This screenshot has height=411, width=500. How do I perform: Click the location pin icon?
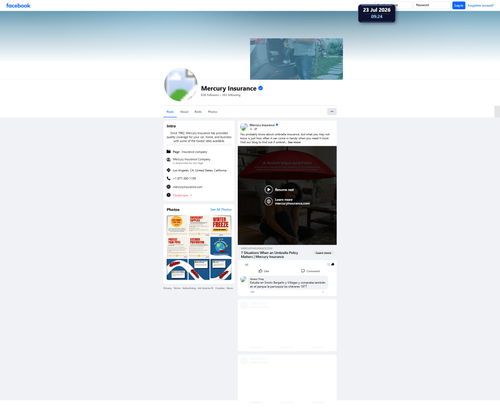point(169,170)
